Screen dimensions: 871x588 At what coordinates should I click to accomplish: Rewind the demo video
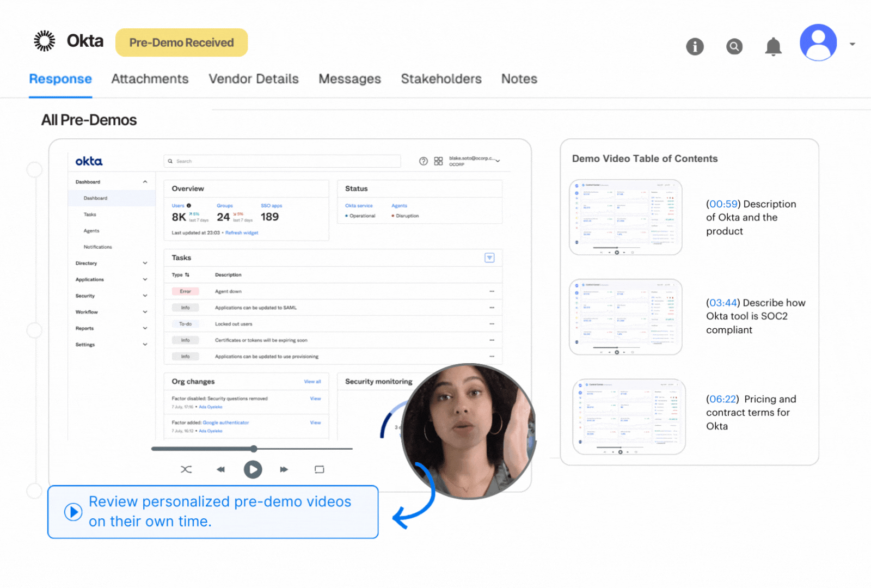[220, 469]
